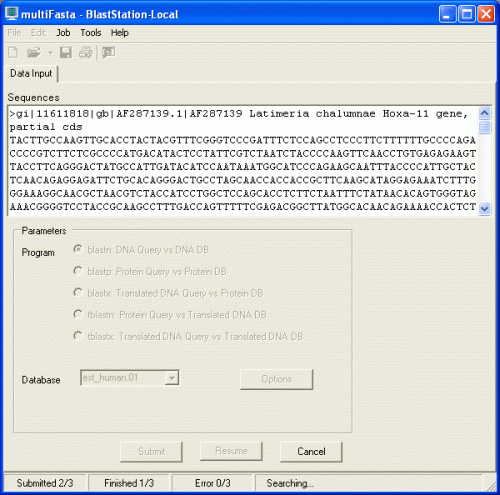Image resolution: width=500 pixels, height=495 pixels.
Task: Open the Edit menu
Action: pos(38,33)
